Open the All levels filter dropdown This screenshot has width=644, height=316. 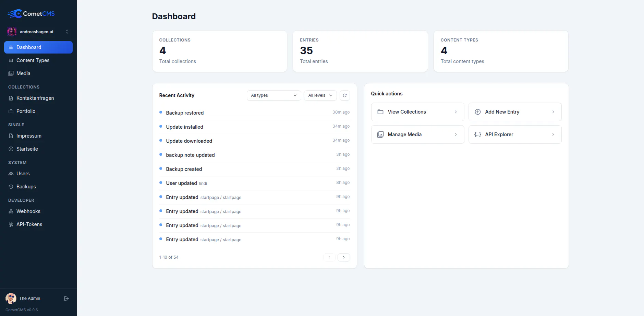coord(320,95)
